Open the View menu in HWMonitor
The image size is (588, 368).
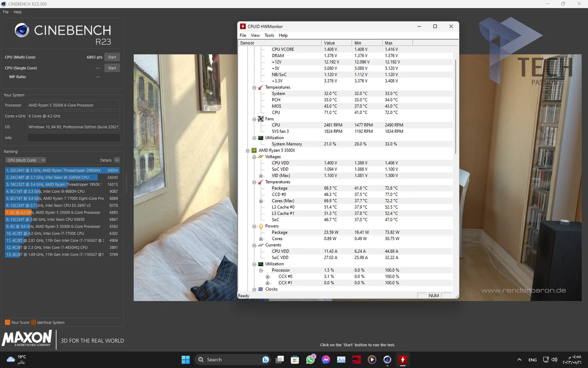[x=255, y=35]
